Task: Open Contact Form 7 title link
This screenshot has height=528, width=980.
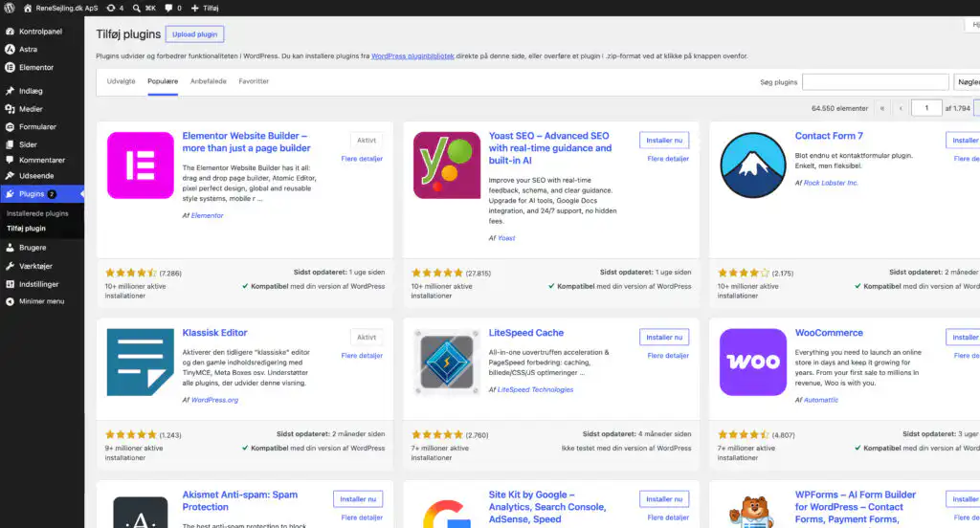Action: pos(829,136)
